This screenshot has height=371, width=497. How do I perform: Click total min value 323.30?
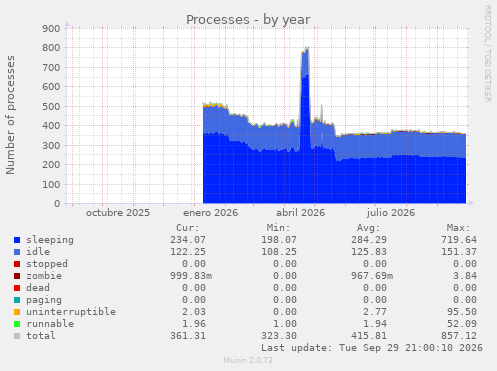click(279, 336)
